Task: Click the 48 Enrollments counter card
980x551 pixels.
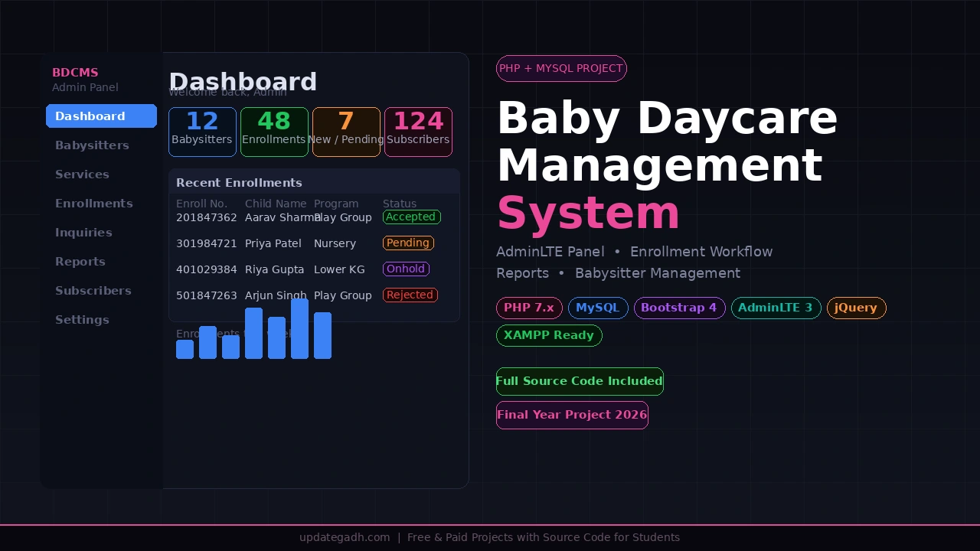Action: 274,132
